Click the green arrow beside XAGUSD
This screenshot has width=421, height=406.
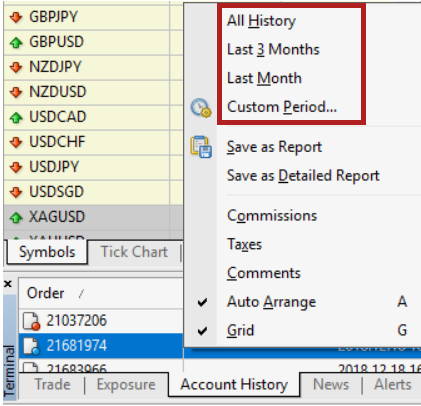pyautogui.click(x=16, y=217)
